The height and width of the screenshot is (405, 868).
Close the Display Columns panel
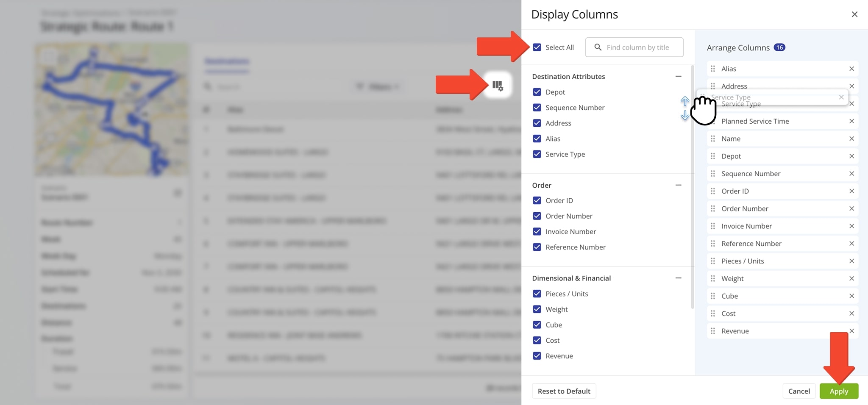point(854,14)
